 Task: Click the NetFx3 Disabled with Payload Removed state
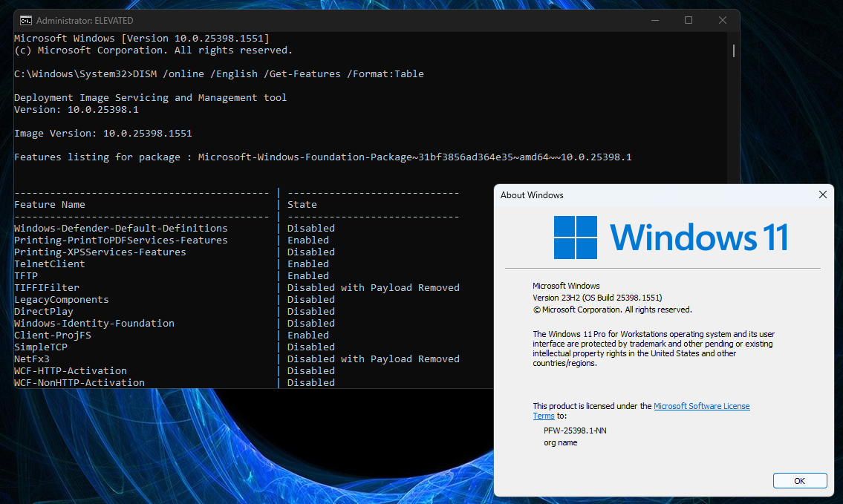click(x=374, y=359)
